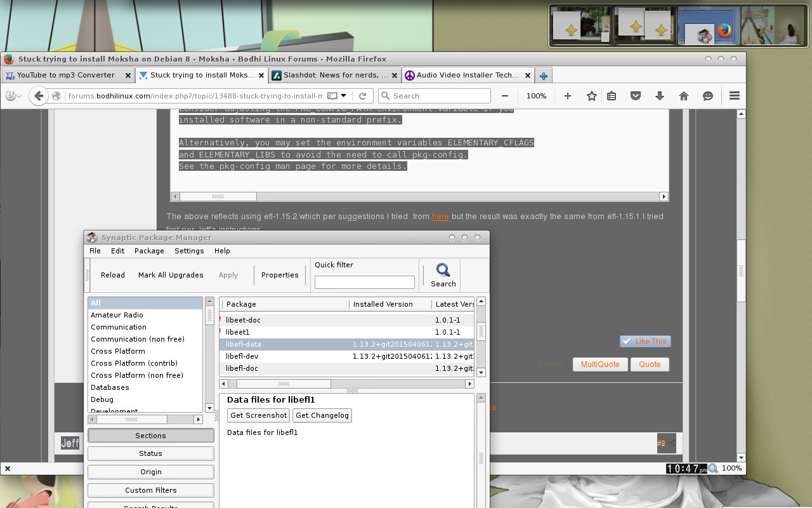Viewport: 812px width, 508px height.
Task: Bookmark this page with the star icon
Action: point(591,96)
